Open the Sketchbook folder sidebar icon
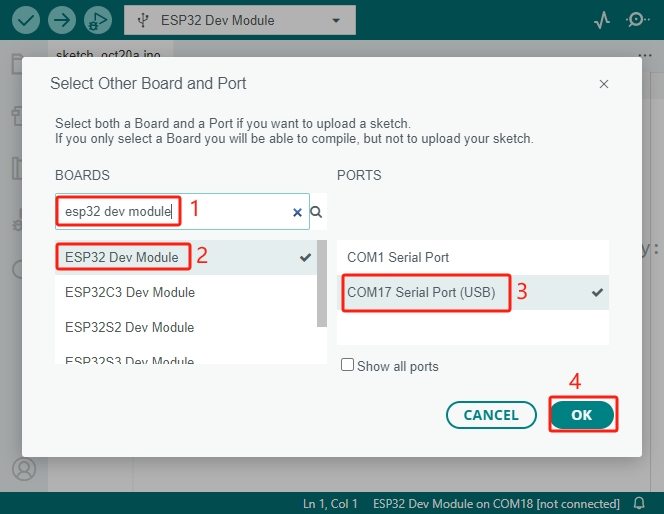The height and width of the screenshot is (514, 664). click(x=16, y=64)
